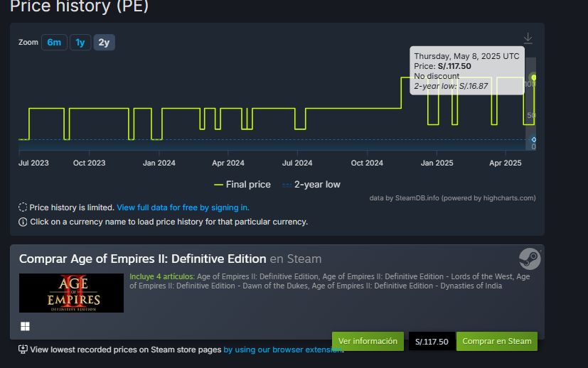Click the S/.117.50 price label
Screen dimensions: 588x368
click(x=432, y=342)
